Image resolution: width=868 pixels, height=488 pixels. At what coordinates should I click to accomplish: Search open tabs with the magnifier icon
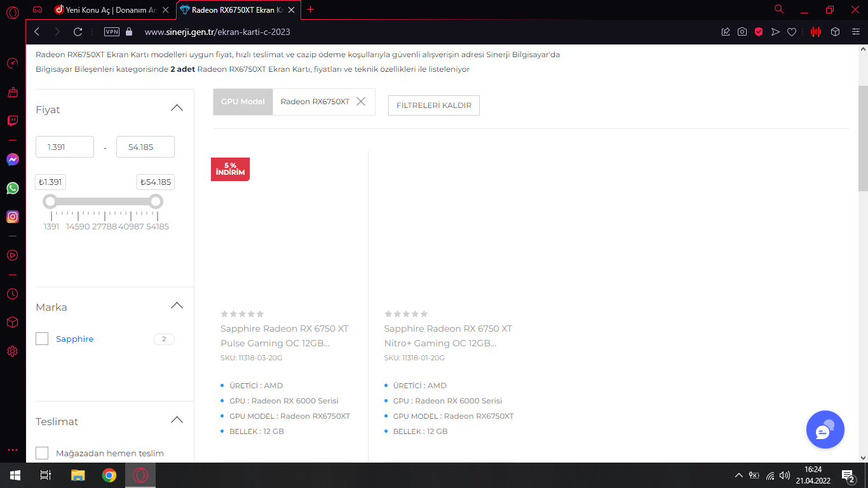[779, 9]
